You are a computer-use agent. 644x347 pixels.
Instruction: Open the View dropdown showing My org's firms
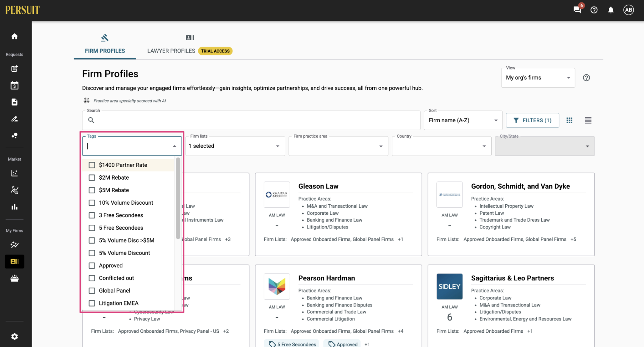pos(538,78)
